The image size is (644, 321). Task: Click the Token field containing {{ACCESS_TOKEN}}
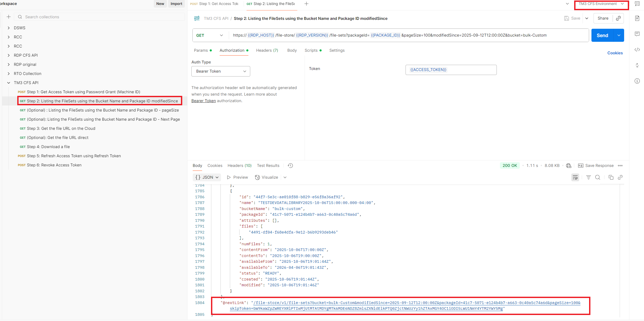click(451, 70)
